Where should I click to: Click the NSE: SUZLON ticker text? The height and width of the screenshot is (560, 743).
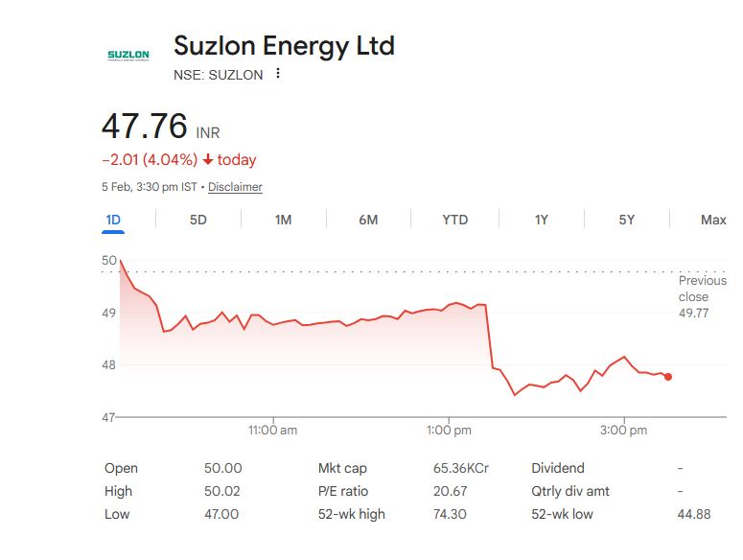218,75
